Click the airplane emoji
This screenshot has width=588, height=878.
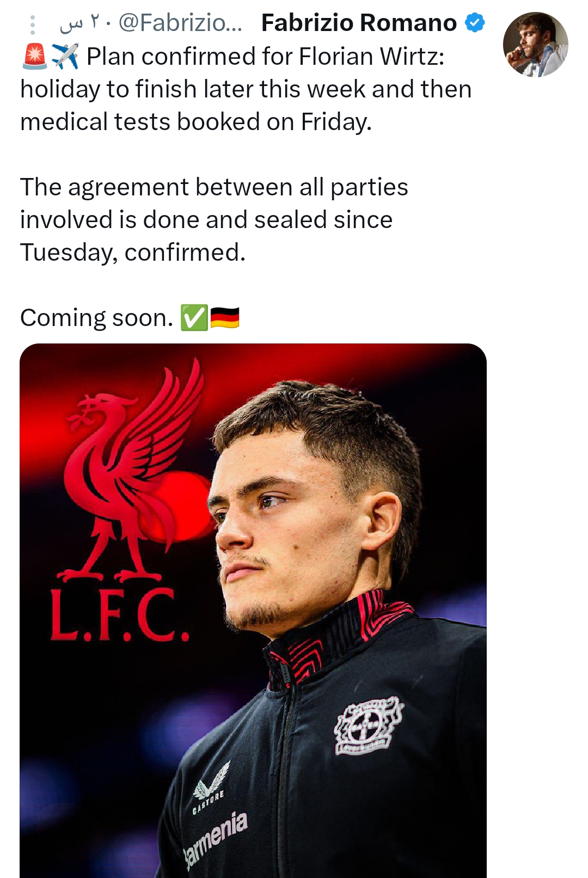click(x=65, y=57)
